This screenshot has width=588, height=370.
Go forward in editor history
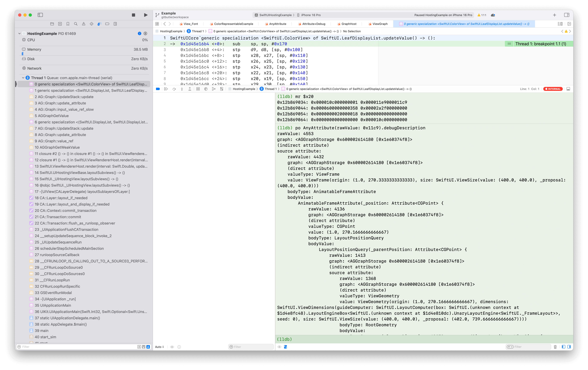tap(170, 24)
